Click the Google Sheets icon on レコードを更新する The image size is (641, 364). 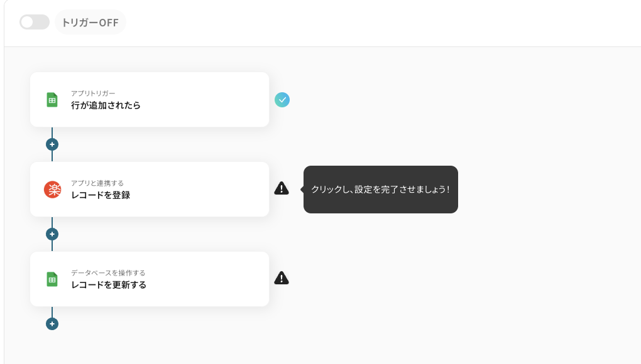52,278
